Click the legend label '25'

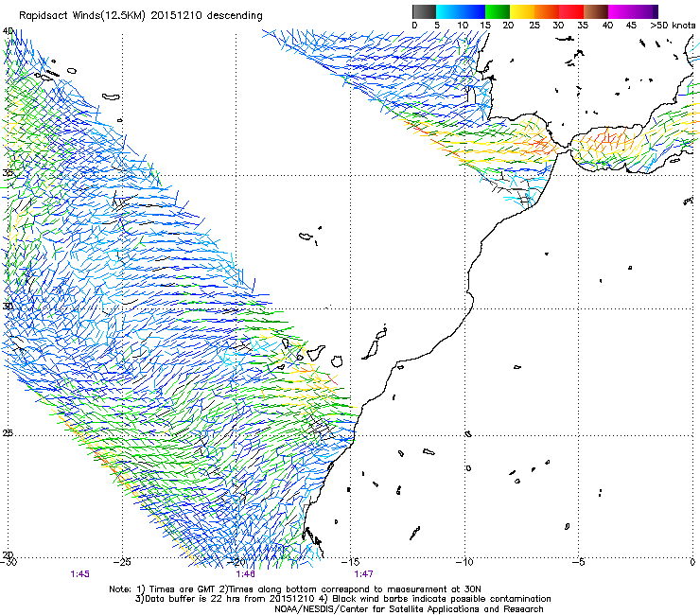[534, 26]
